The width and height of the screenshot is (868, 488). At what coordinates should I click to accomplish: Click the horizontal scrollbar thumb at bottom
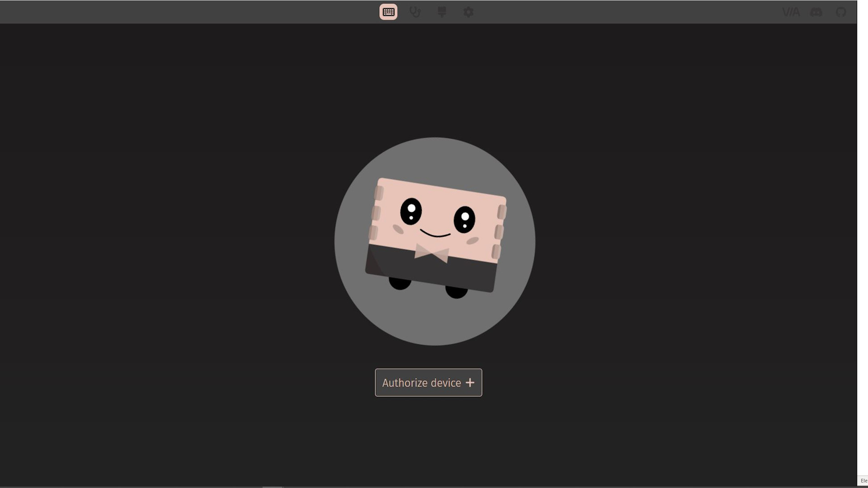pos(272,487)
